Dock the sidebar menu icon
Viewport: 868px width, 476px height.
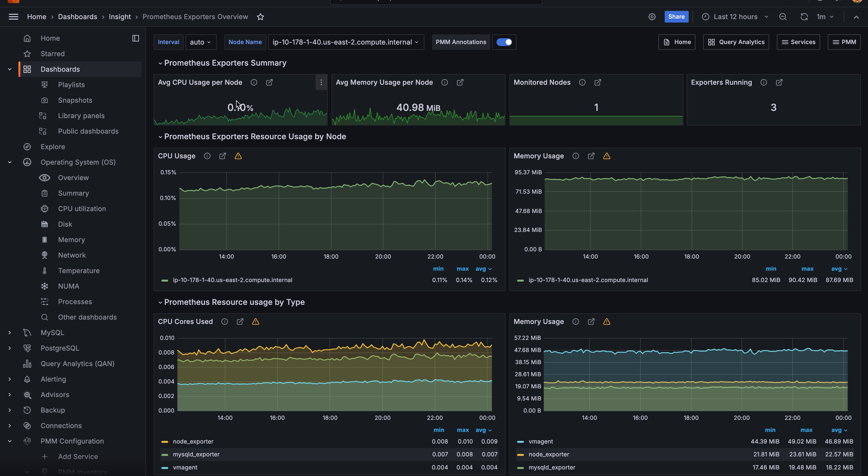(x=135, y=38)
